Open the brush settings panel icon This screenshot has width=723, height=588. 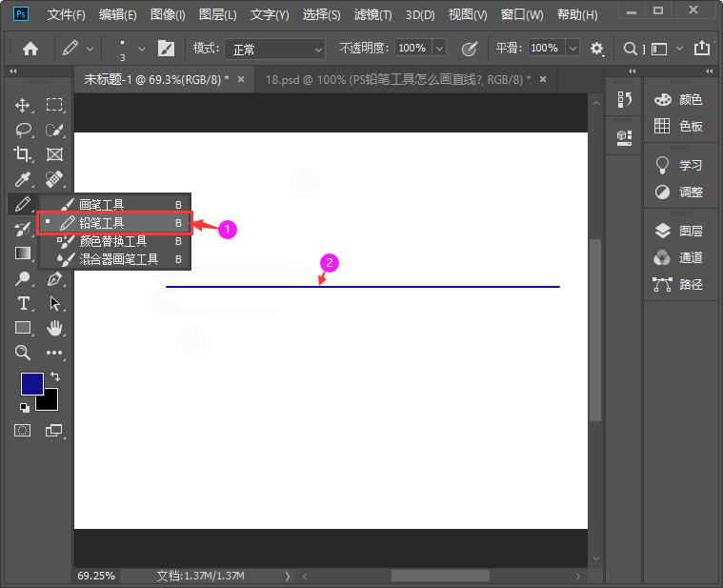tap(166, 48)
